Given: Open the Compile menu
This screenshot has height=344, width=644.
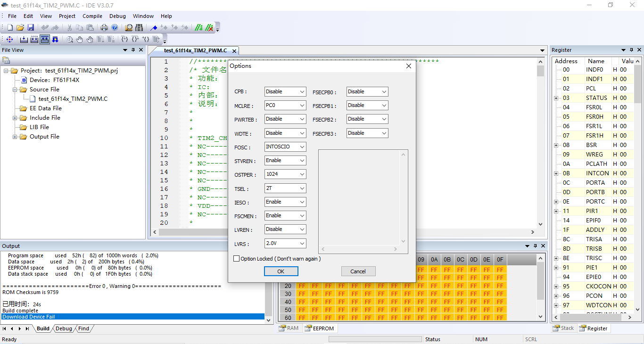Looking at the screenshot, I should tap(92, 16).
